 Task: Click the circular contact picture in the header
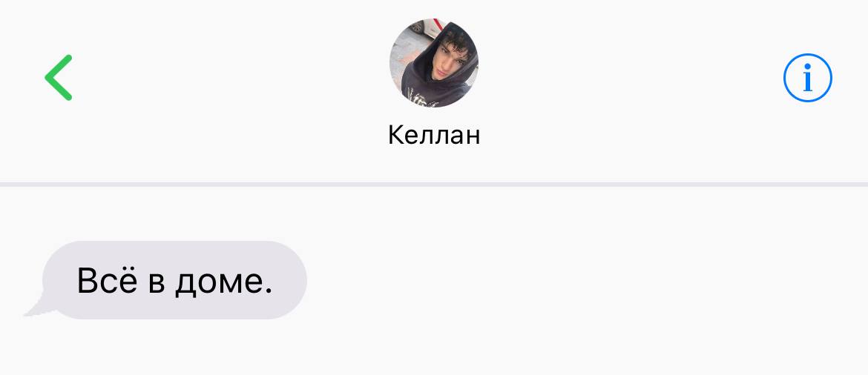point(434,62)
